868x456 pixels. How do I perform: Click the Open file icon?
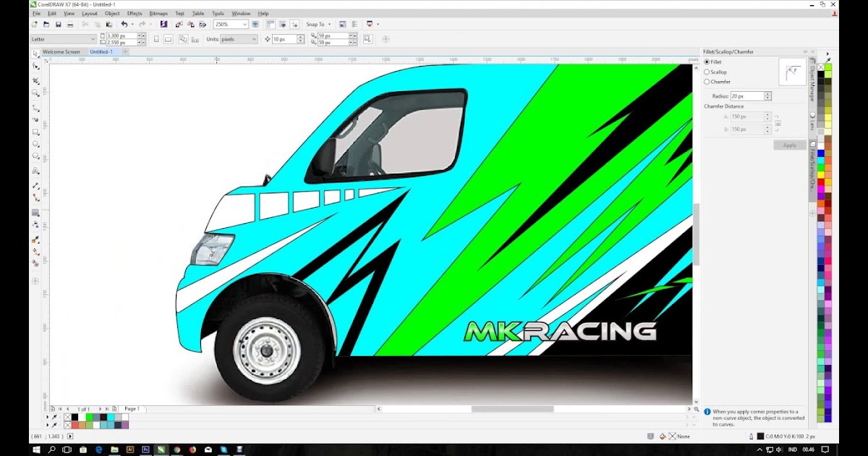tap(47, 24)
